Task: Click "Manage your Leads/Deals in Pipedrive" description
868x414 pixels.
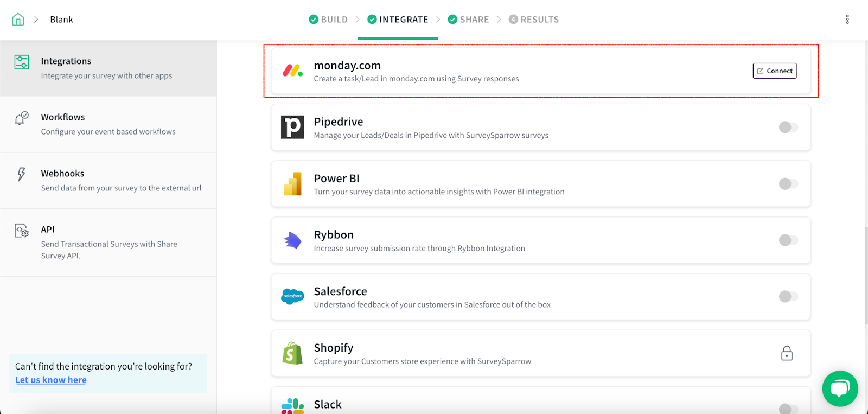Action: click(x=431, y=135)
